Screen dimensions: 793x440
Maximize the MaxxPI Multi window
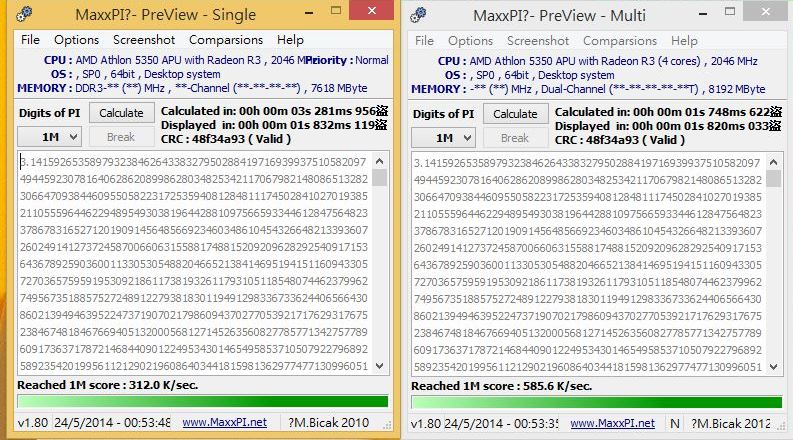click(x=730, y=12)
